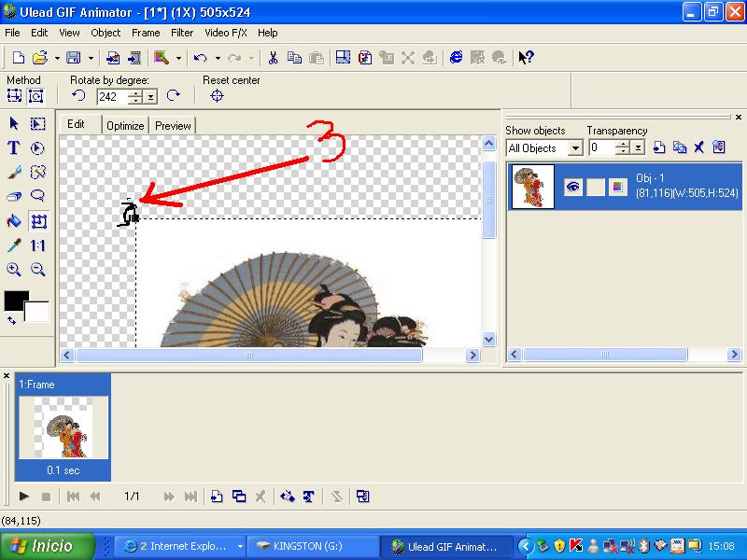
Task: Toggle the lock box on Obj - 1
Action: pos(595,187)
